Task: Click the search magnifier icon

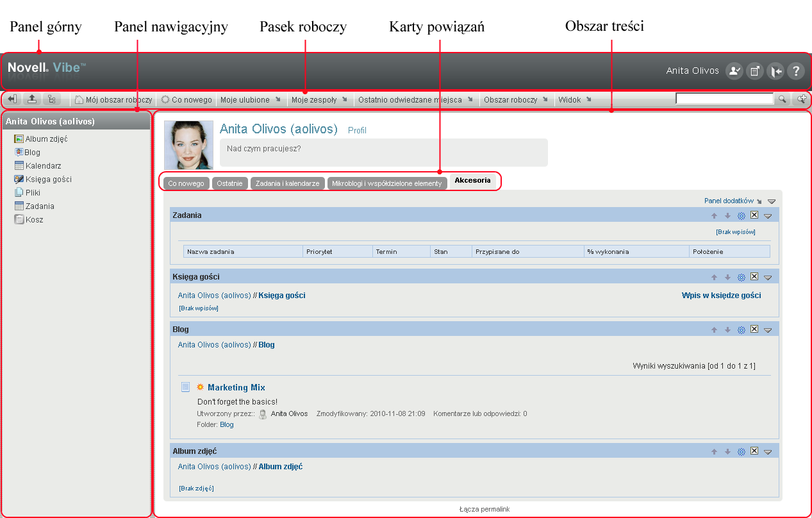Action: point(782,99)
